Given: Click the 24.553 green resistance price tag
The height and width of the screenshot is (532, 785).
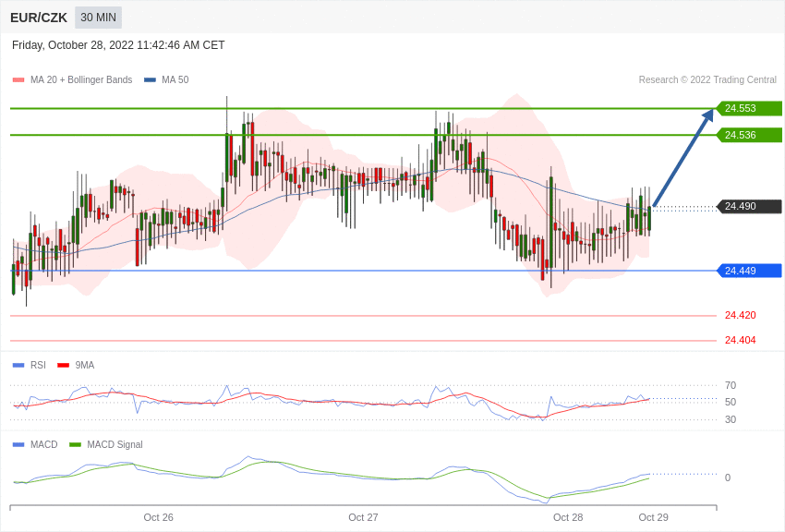Looking at the screenshot, I should tap(750, 108).
